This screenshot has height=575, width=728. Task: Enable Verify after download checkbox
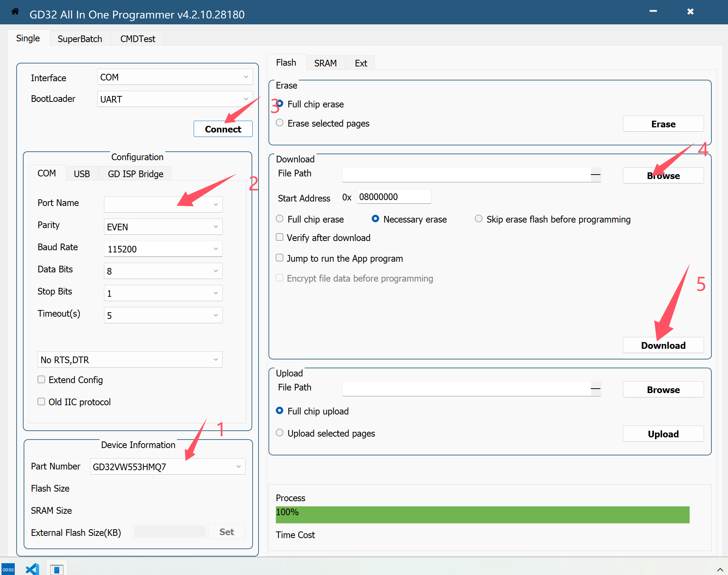tap(280, 237)
